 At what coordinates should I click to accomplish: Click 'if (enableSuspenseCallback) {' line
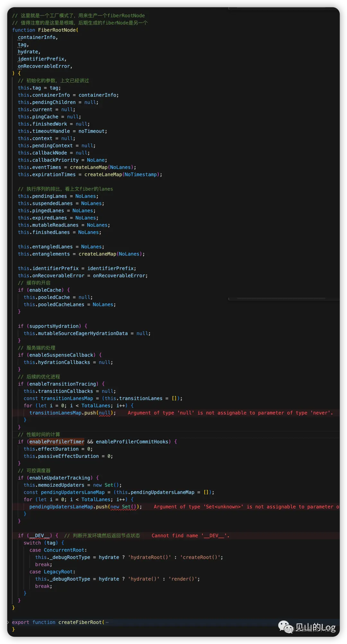tap(60, 355)
